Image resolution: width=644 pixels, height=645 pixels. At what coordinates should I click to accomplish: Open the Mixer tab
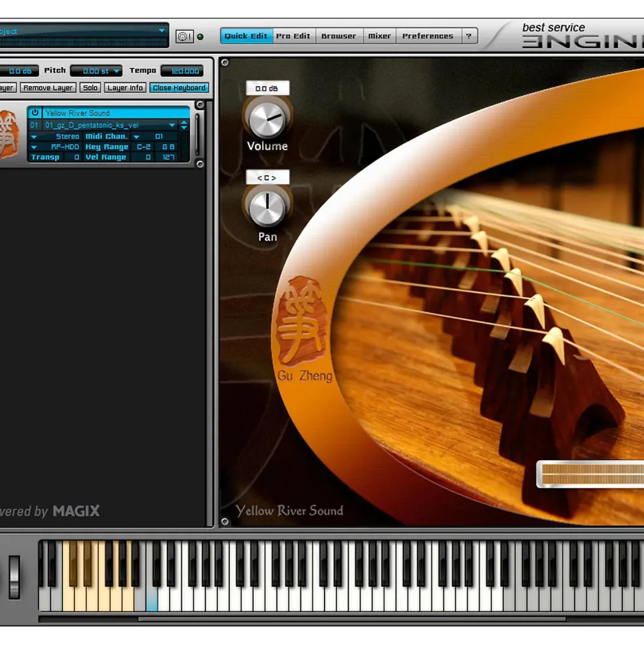379,36
